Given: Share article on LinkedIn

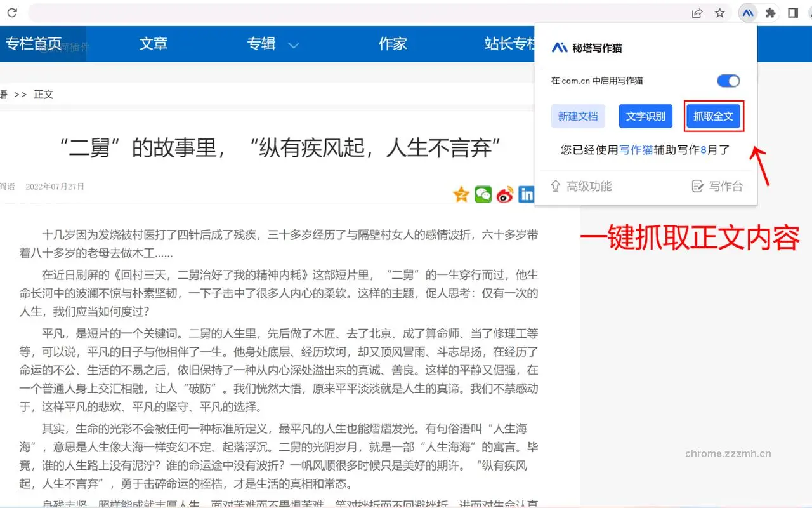Looking at the screenshot, I should pos(526,194).
